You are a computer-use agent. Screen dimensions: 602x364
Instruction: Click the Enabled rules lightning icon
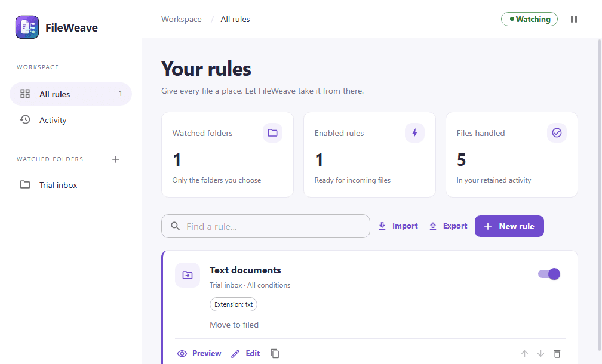[414, 132]
